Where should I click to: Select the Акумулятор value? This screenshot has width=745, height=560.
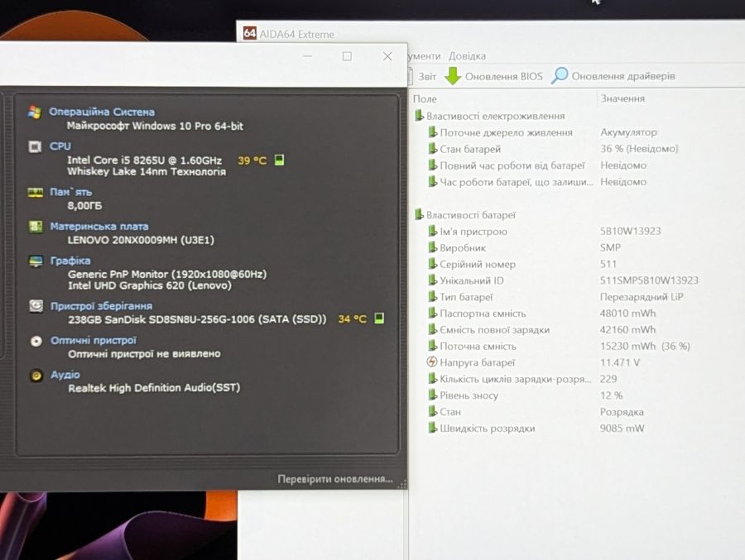(628, 132)
